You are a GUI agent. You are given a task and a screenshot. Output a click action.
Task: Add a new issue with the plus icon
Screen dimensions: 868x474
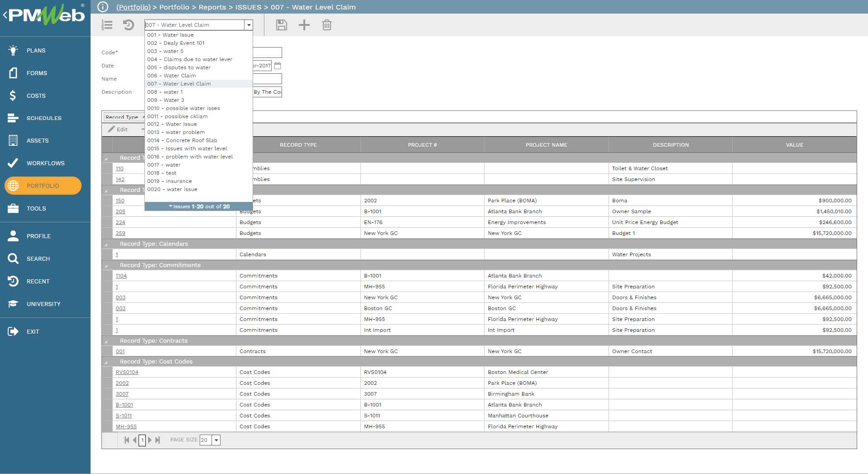point(304,25)
